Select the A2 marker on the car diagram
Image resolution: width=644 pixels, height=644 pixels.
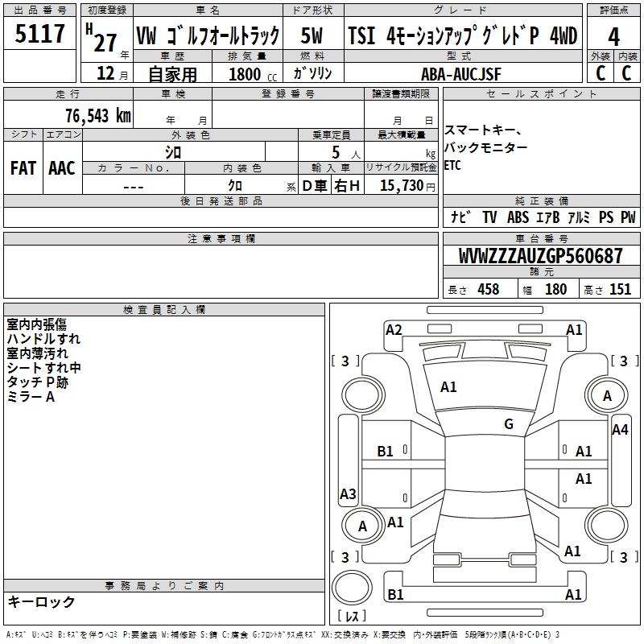tap(394, 329)
